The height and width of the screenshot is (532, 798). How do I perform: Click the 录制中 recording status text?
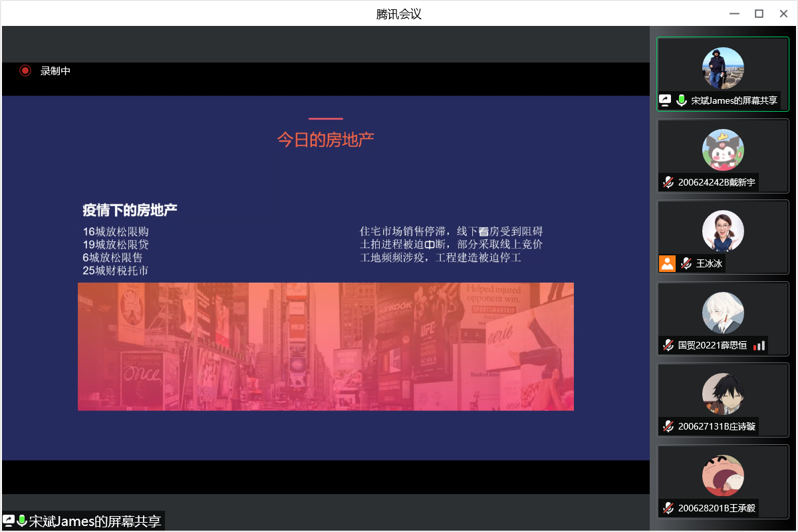[x=55, y=70]
